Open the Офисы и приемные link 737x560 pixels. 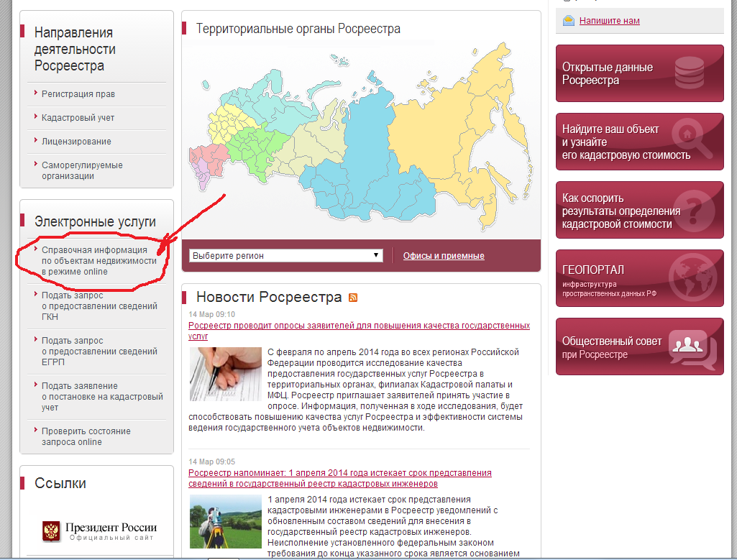point(443,256)
